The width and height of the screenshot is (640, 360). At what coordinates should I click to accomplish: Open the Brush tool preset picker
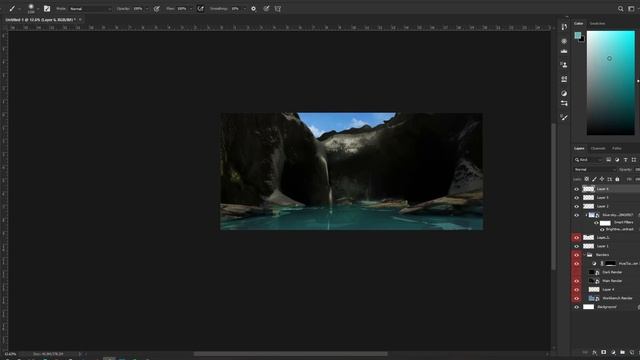click(x=13, y=9)
